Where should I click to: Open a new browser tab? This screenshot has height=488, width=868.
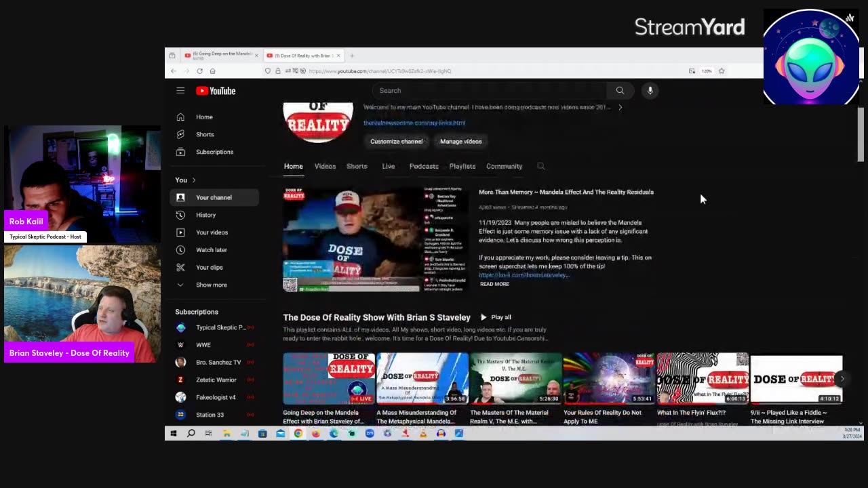tap(351, 56)
